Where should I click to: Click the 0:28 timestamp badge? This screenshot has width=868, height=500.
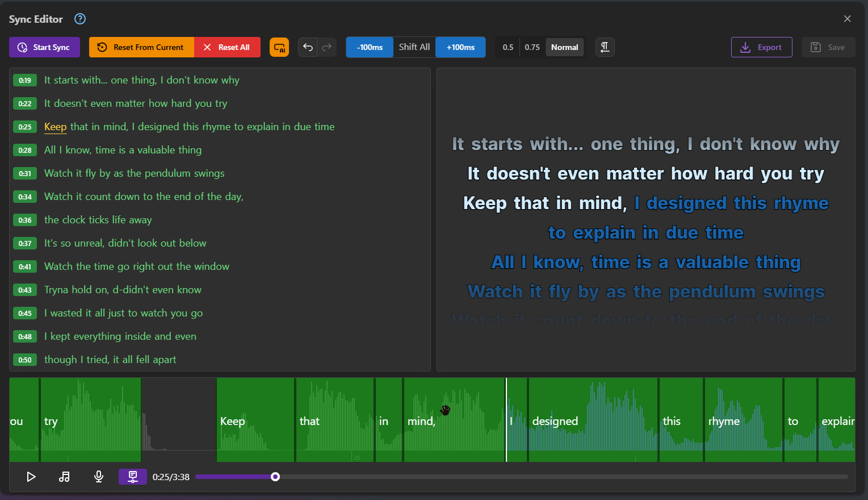(25, 150)
